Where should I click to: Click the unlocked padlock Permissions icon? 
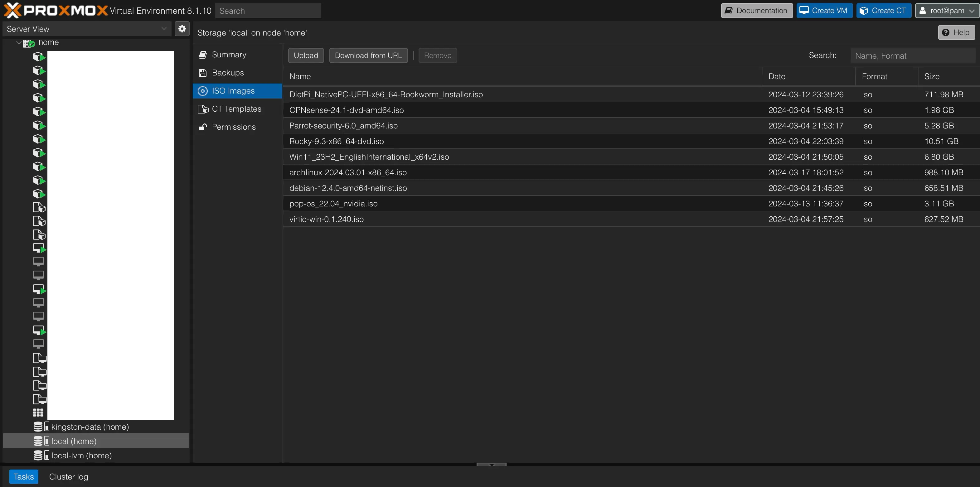pos(203,127)
